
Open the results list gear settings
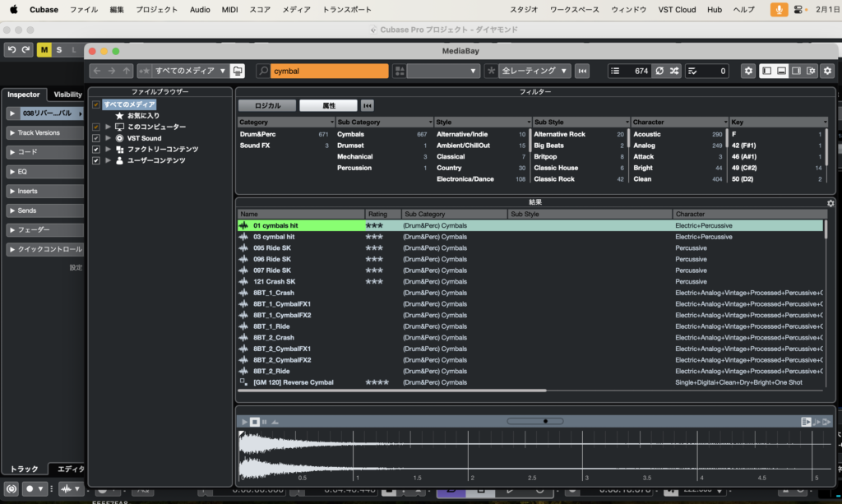(x=830, y=203)
